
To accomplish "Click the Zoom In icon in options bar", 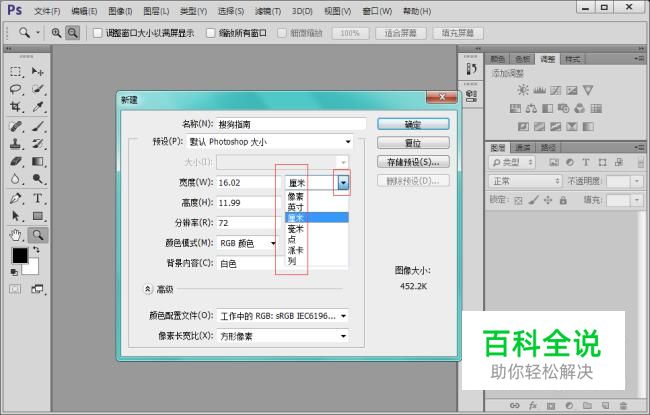I will tap(56, 33).
